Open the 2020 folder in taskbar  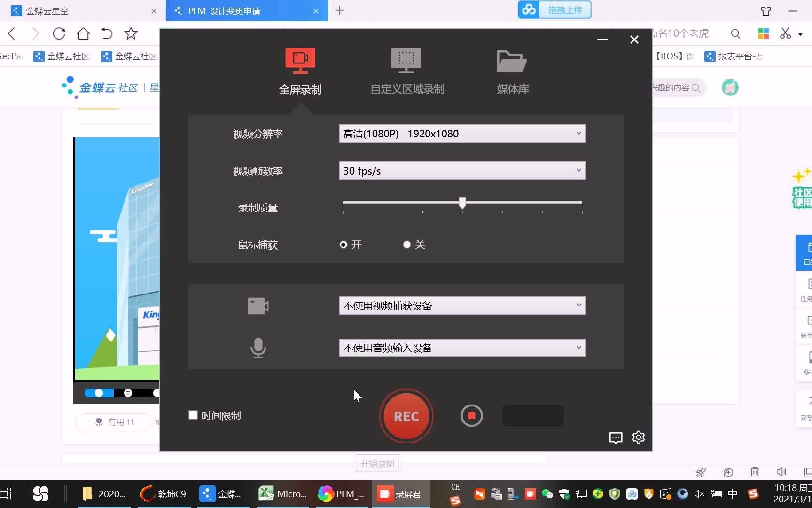coord(104,494)
